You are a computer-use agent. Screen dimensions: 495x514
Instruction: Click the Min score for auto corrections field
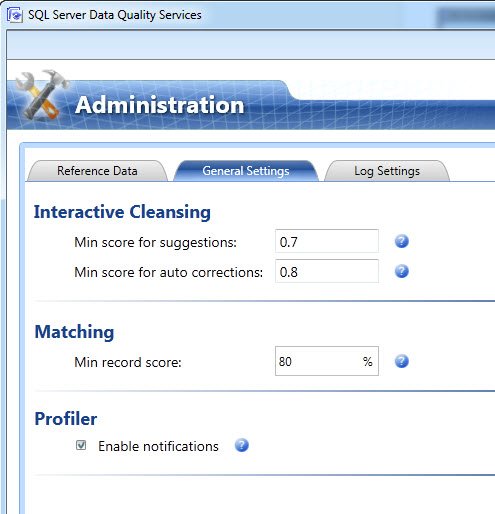[327, 271]
